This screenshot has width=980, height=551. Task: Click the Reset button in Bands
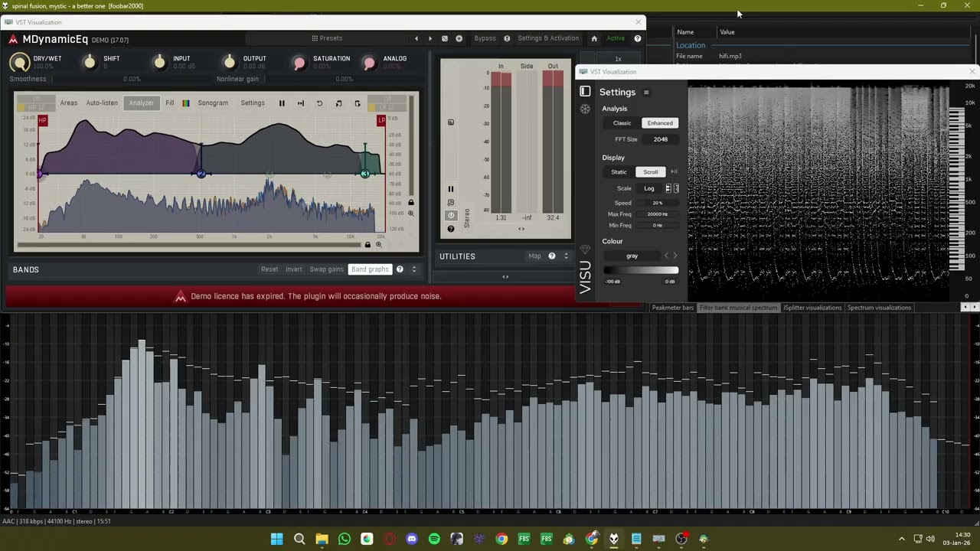tap(269, 269)
